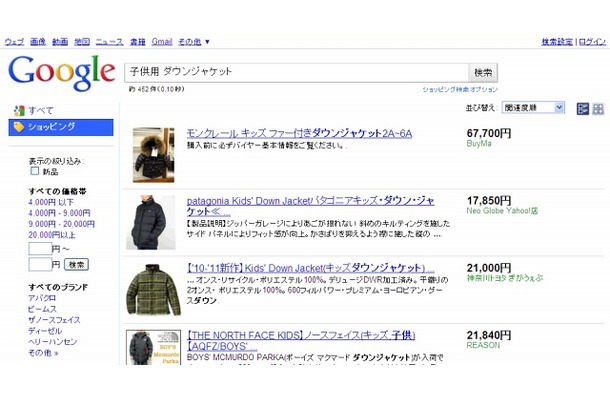Click the main search input field

tap(296, 72)
